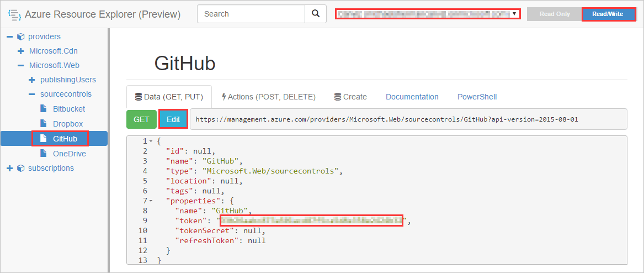This screenshot has height=273, width=644.
Task: Click in the Search input field
Action: tap(251, 14)
